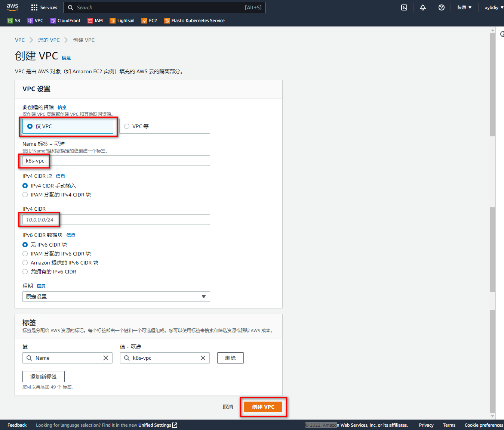This screenshot has height=430, width=504.
Task: Click the Feedback link in footer
Action: pyautogui.click(x=17, y=425)
